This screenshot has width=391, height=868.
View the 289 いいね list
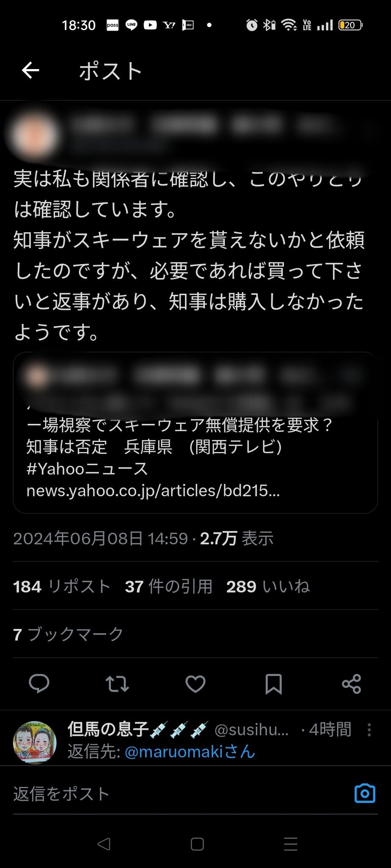click(268, 587)
